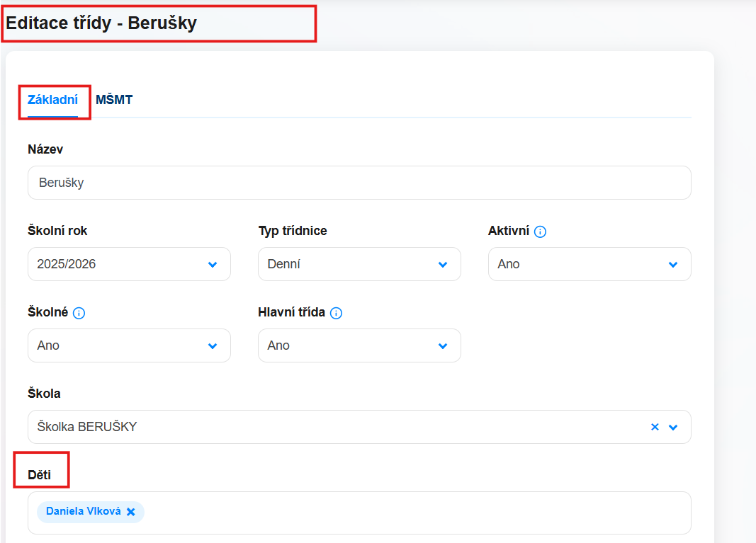Image resolution: width=756 pixels, height=543 pixels.
Task: Expand the Typ třídnice dropdown set to Denní
Action: [359, 264]
